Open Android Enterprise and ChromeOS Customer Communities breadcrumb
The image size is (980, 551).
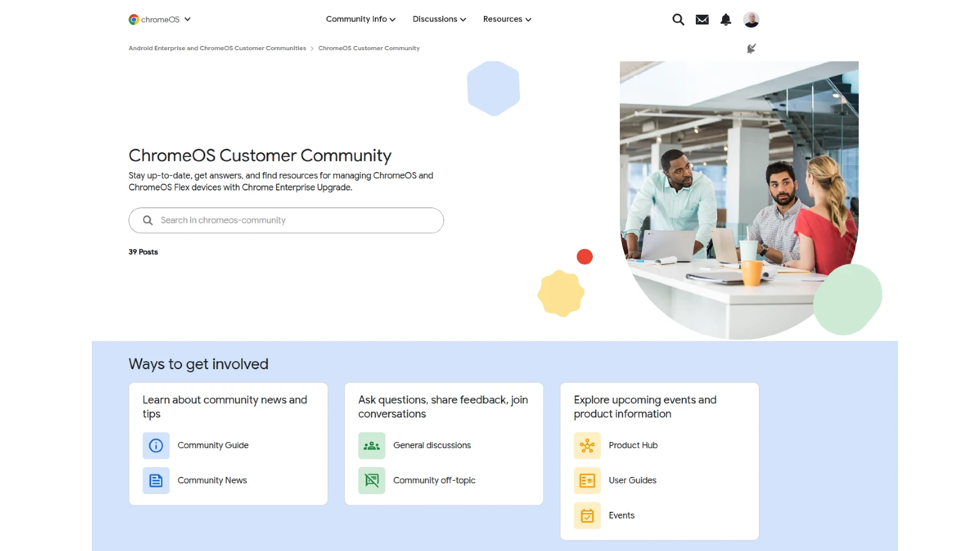(217, 48)
